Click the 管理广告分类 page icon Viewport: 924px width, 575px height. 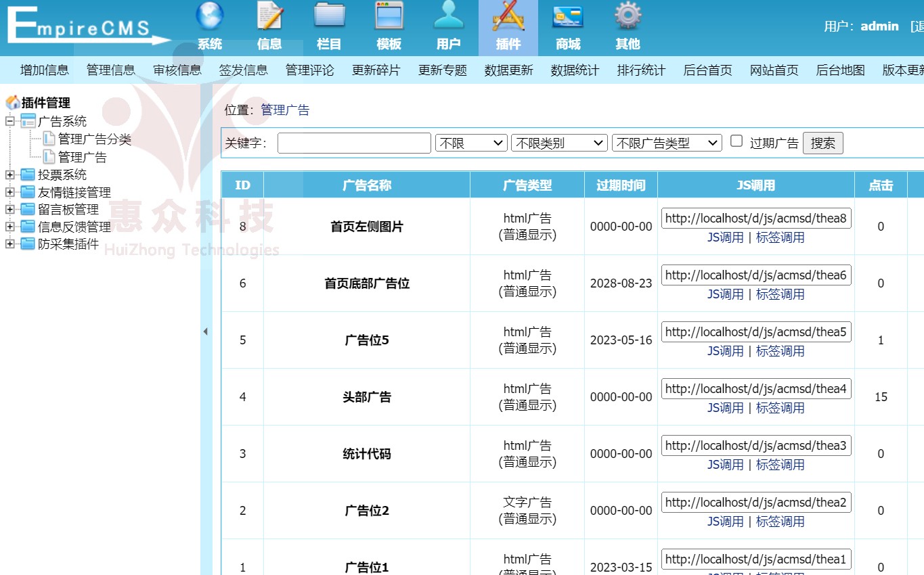[x=49, y=139]
